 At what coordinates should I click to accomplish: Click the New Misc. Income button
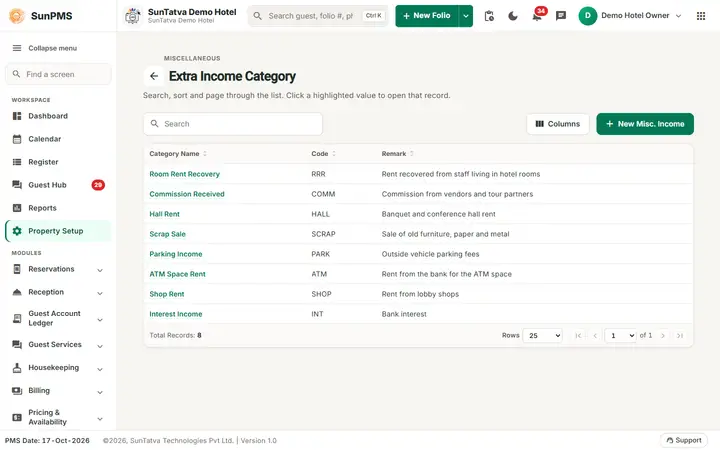click(x=645, y=124)
